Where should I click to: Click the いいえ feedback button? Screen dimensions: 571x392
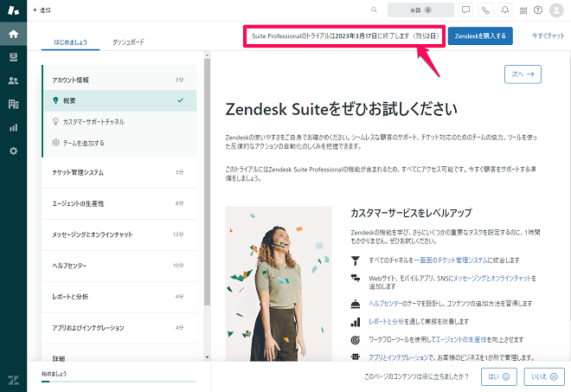(544, 376)
